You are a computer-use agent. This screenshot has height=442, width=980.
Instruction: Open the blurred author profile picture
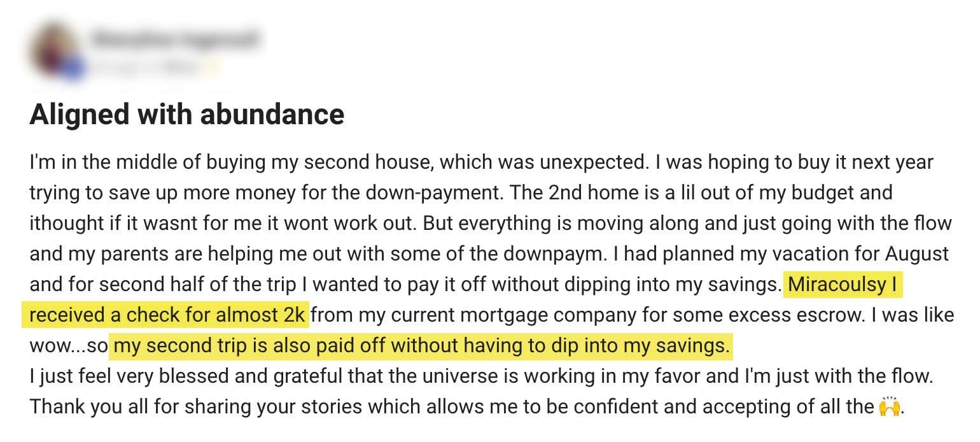[56, 51]
